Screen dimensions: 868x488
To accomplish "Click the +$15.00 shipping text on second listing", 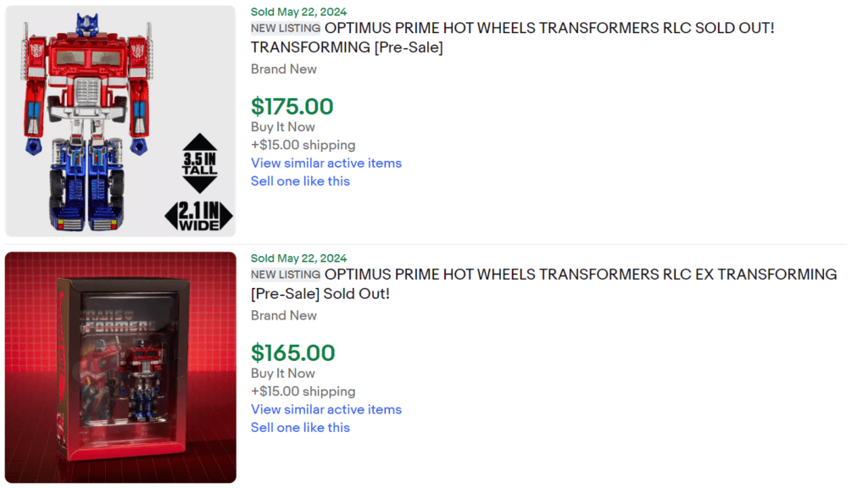I will (303, 391).
